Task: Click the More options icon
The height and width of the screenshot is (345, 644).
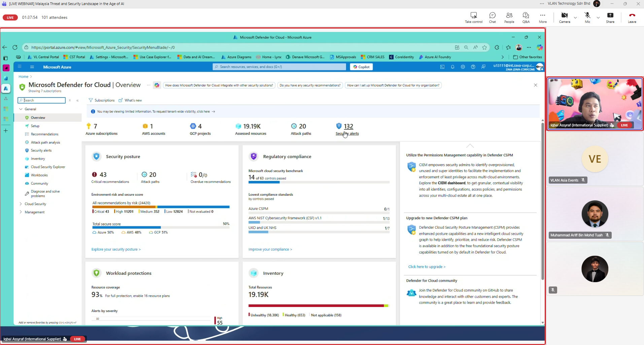Action: 543,16
